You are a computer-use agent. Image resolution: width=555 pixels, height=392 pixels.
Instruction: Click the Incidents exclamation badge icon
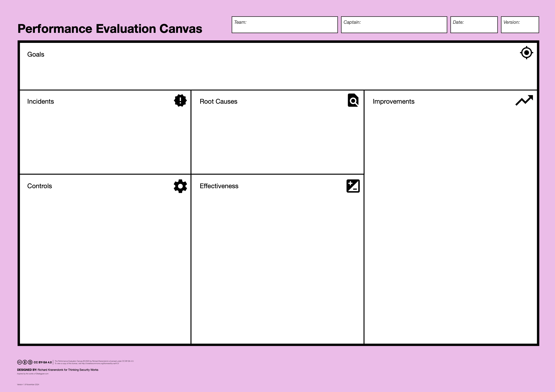click(x=180, y=100)
